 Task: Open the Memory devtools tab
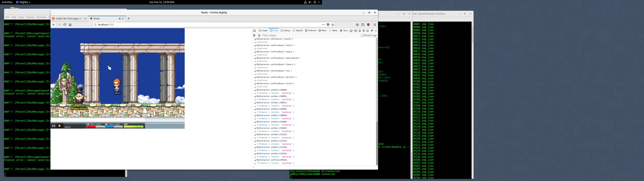point(323,31)
